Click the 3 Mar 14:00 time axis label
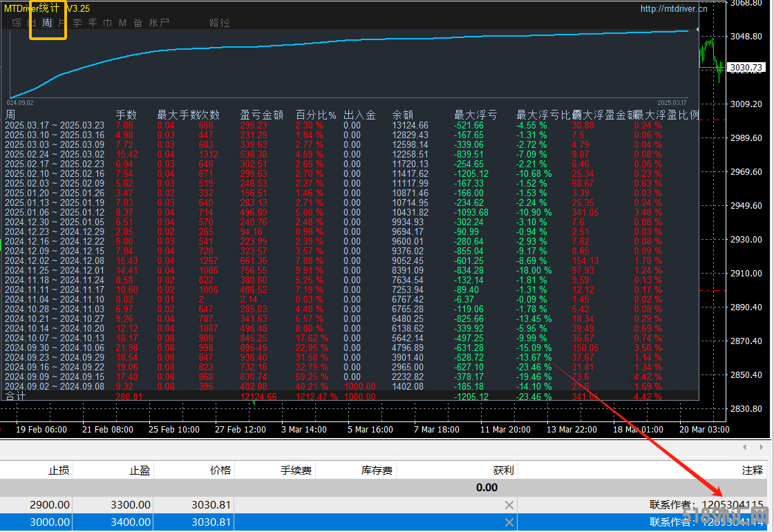The width and height of the screenshot is (774, 532). [x=303, y=430]
